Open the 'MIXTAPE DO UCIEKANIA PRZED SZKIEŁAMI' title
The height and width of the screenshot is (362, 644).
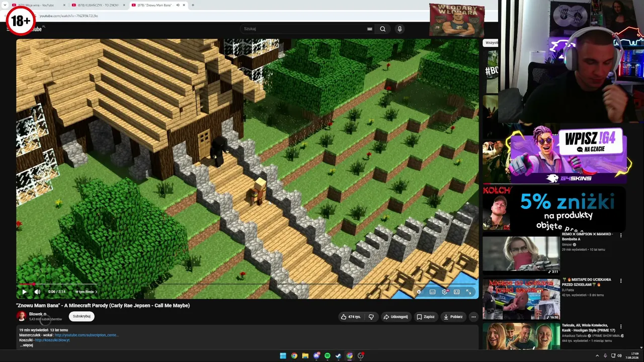pyautogui.click(x=587, y=282)
